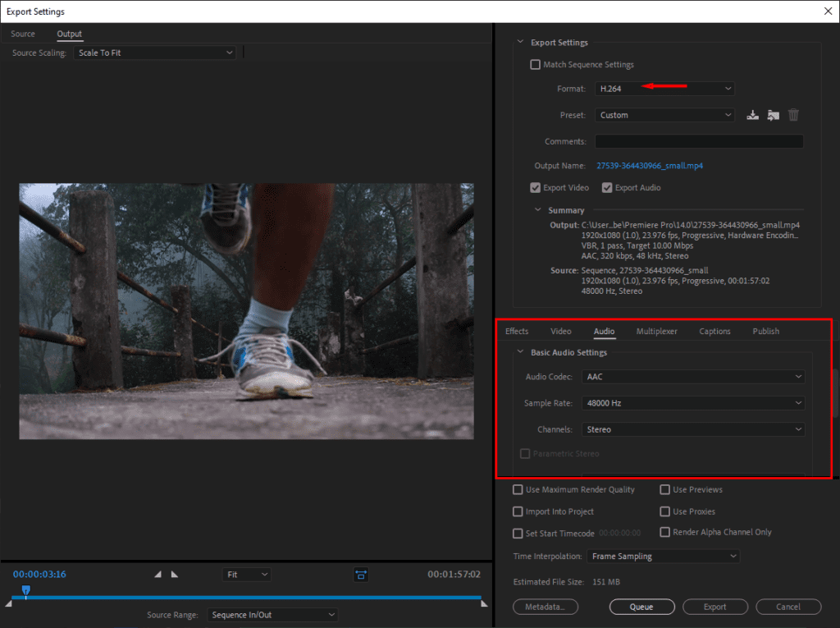
Task: Open the Publish tab
Action: pyautogui.click(x=765, y=331)
